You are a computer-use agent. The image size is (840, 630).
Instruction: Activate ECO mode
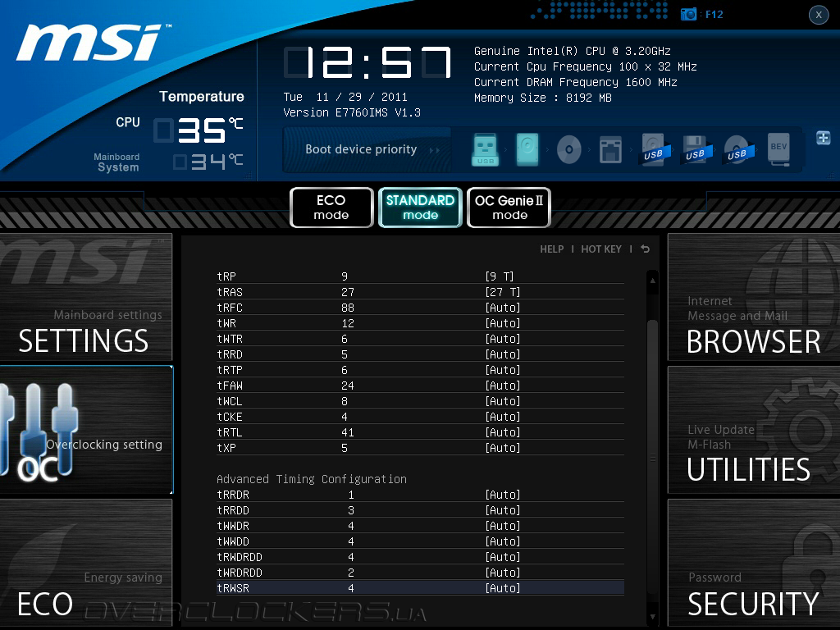point(331,208)
